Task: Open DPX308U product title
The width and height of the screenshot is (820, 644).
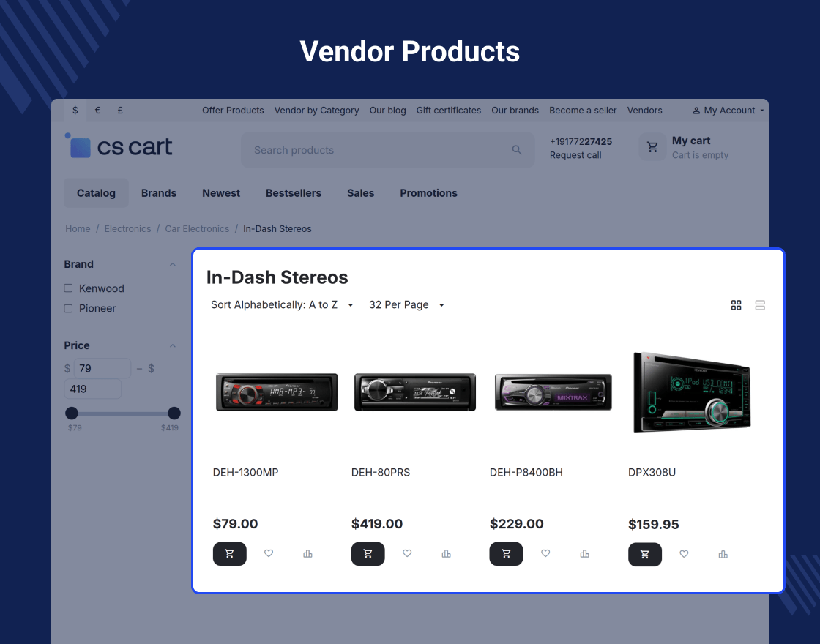Action: click(x=652, y=473)
